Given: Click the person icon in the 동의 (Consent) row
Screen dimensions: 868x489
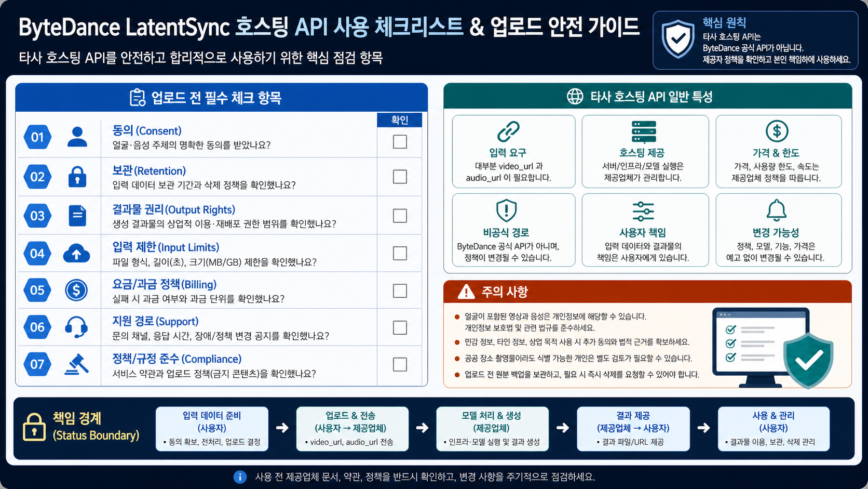Looking at the screenshot, I should 77,137.
